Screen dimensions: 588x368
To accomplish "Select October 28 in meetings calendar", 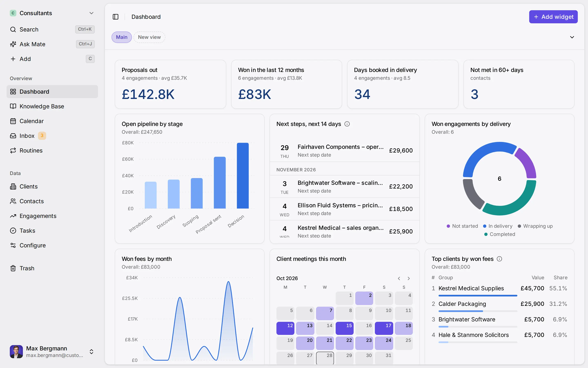I will pos(325,358).
